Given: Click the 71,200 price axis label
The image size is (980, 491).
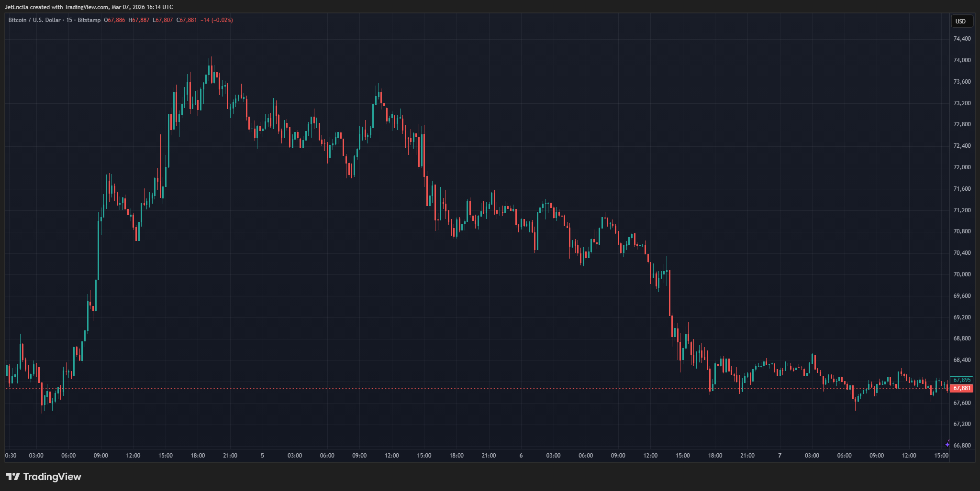Looking at the screenshot, I should [x=962, y=210].
